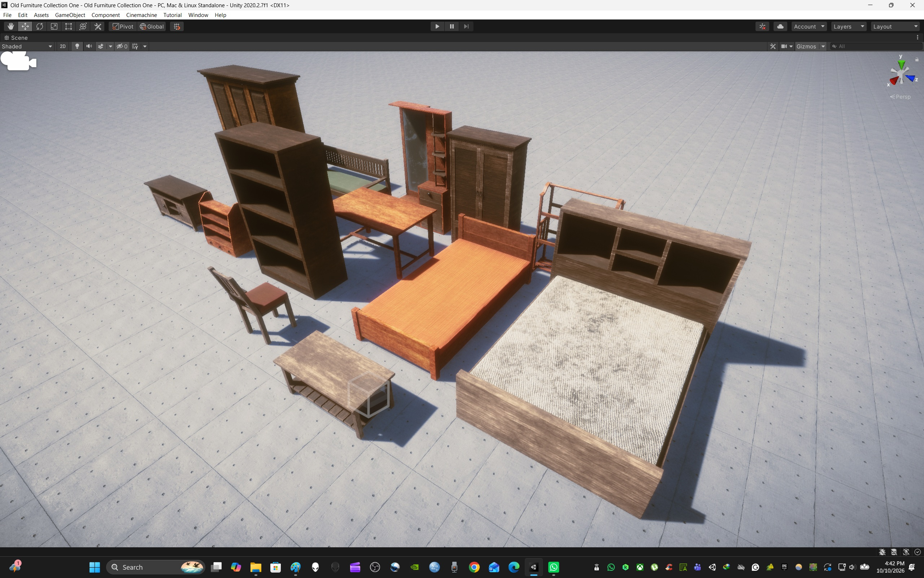Select the Scale tool
The height and width of the screenshot is (578, 924).
54,26
